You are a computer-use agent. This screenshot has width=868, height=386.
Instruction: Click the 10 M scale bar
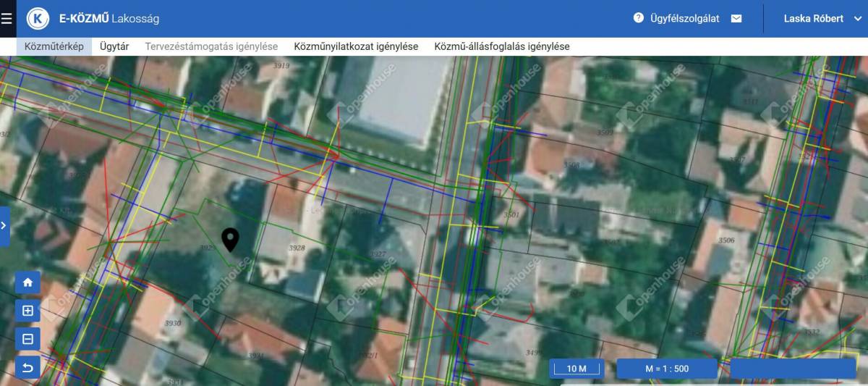576,369
